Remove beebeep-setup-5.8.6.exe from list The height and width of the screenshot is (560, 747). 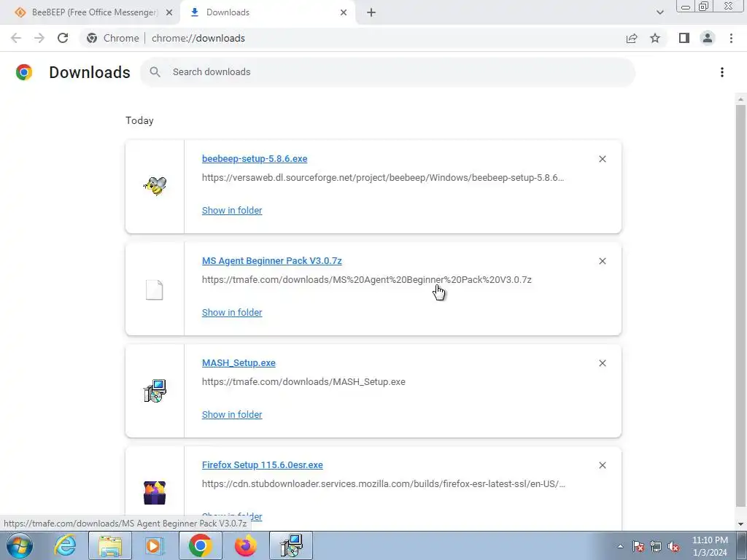click(x=602, y=159)
